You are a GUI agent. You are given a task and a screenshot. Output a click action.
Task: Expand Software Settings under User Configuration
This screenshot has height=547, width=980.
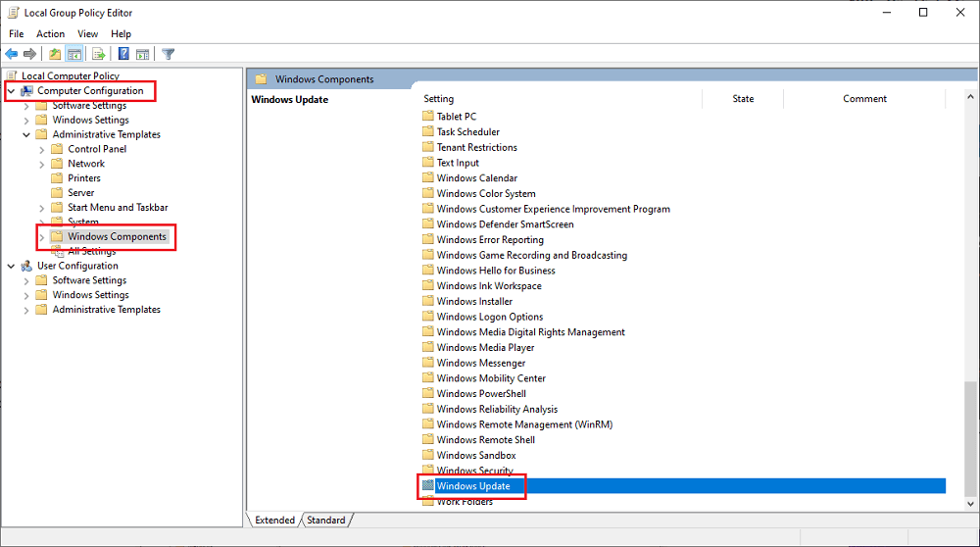(26, 280)
